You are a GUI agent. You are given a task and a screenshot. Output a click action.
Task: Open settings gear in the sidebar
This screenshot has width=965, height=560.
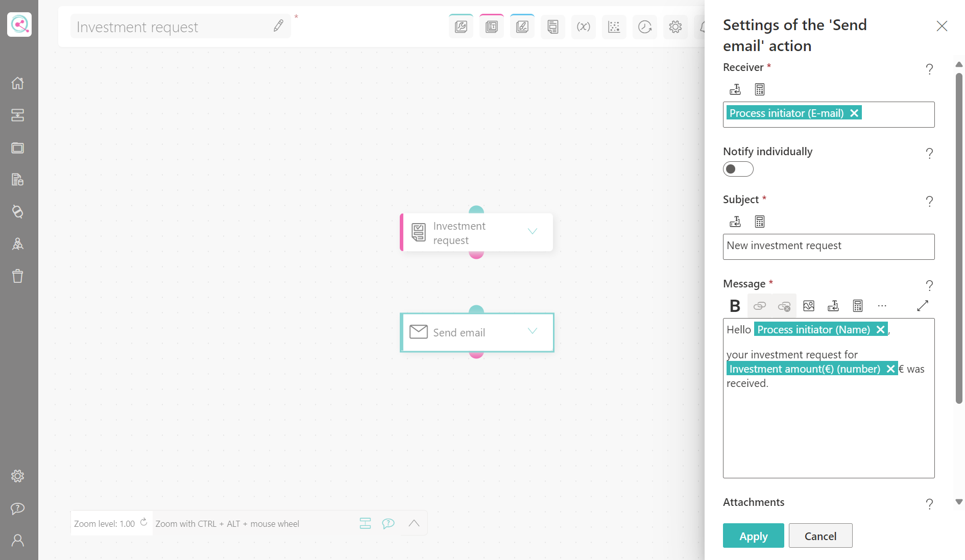tap(18, 476)
